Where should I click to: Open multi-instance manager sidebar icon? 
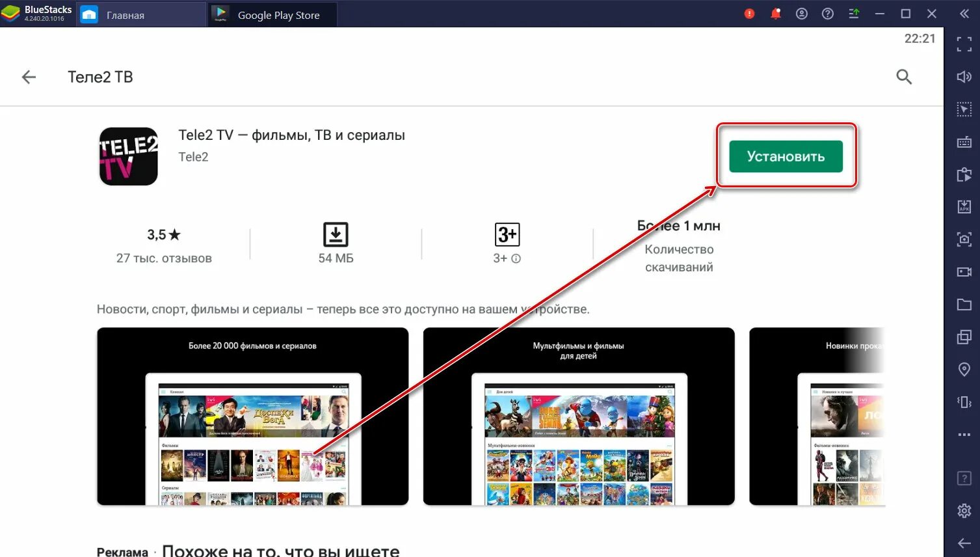tap(964, 337)
